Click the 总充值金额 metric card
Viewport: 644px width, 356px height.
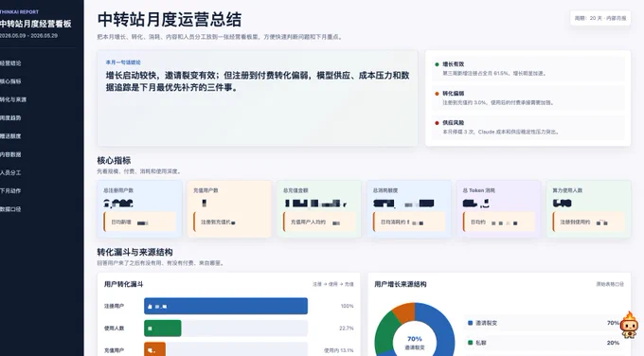[319, 209]
